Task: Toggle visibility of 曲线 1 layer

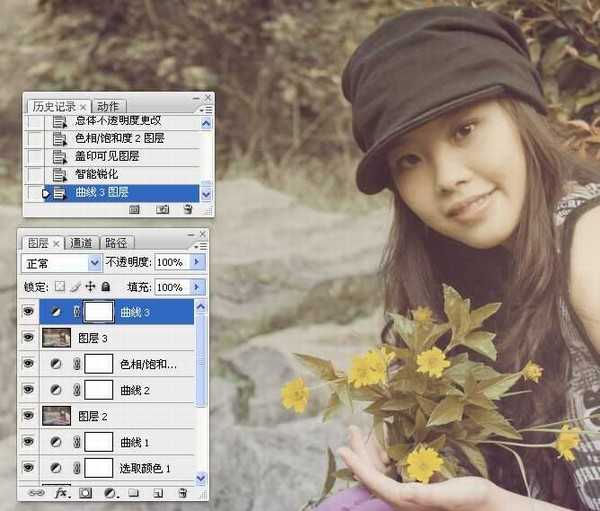Action: (28, 442)
